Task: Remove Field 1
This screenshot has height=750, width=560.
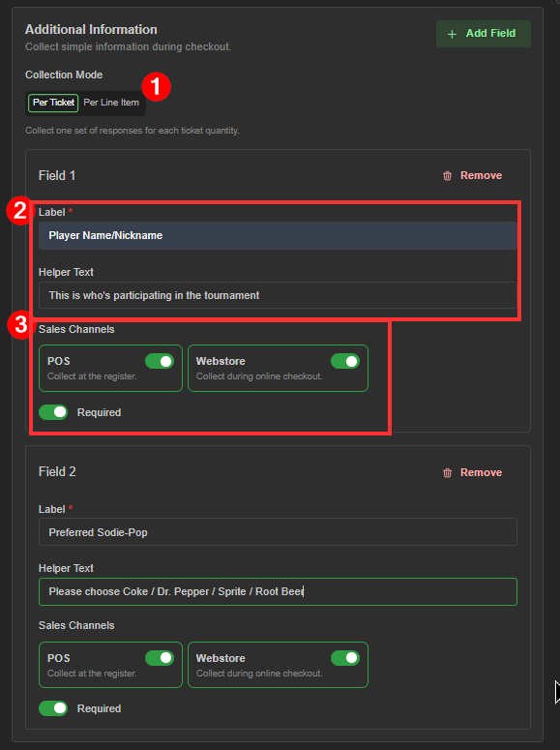Action: pyautogui.click(x=472, y=176)
